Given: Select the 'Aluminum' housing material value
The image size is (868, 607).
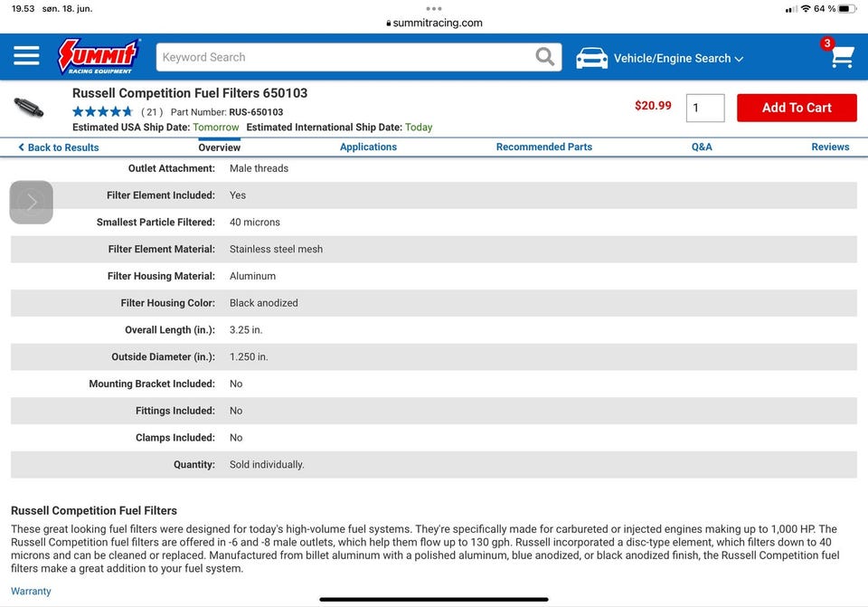Looking at the screenshot, I should (252, 276).
